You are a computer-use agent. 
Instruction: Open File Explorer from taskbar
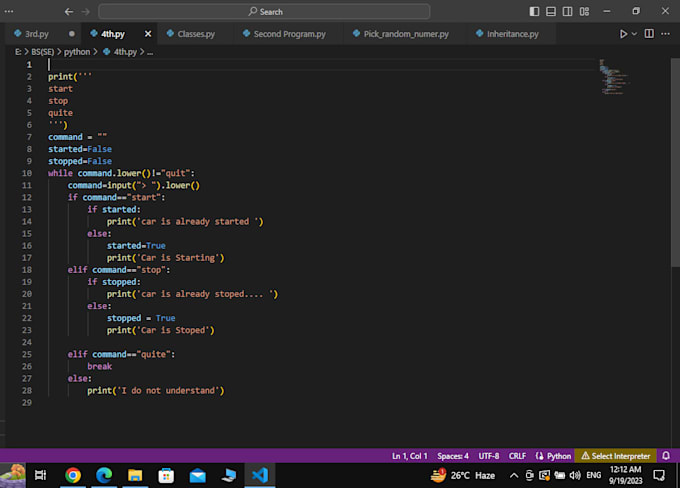(135, 475)
